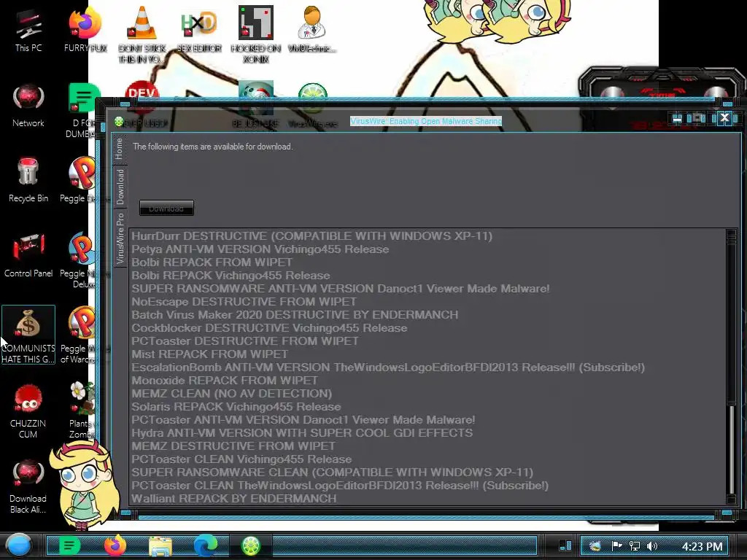This screenshot has width=747, height=560.
Task: Select NoEscape DESTRUCTIVE FROM WIPET row
Action: tap(427, 302)
